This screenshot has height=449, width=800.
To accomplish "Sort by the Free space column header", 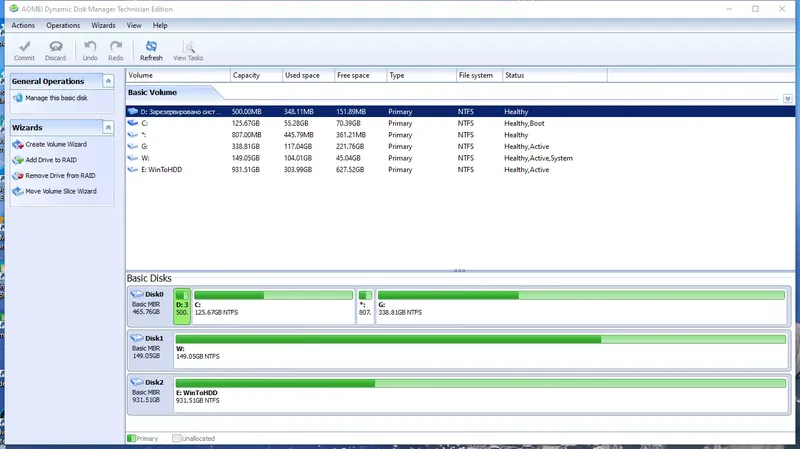I will click(x=361, y=76).
